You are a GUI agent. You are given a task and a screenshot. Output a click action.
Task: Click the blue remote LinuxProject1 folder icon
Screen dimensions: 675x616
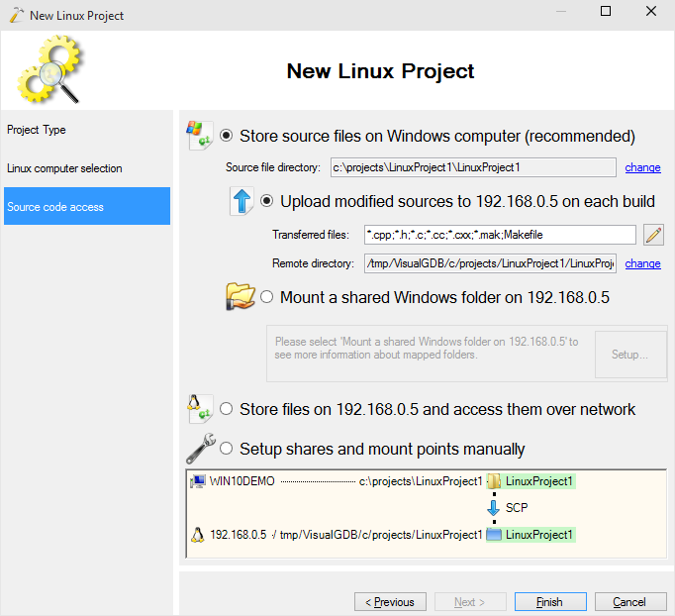[x=494, y=535]
